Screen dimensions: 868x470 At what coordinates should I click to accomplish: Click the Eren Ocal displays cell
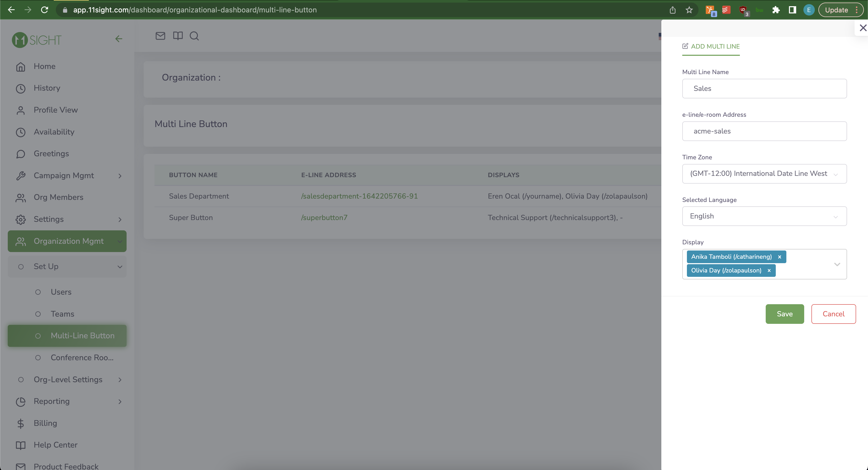568,196
